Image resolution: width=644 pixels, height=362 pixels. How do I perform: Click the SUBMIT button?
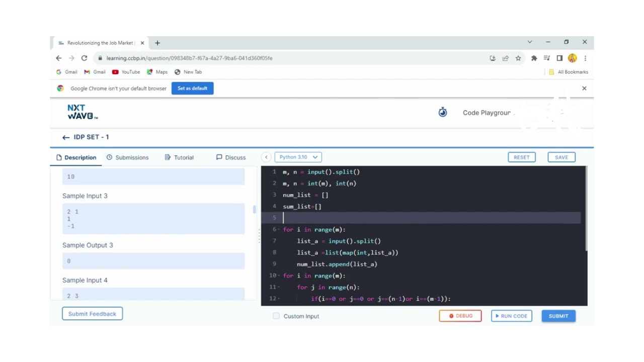click(x=558, y=316)
